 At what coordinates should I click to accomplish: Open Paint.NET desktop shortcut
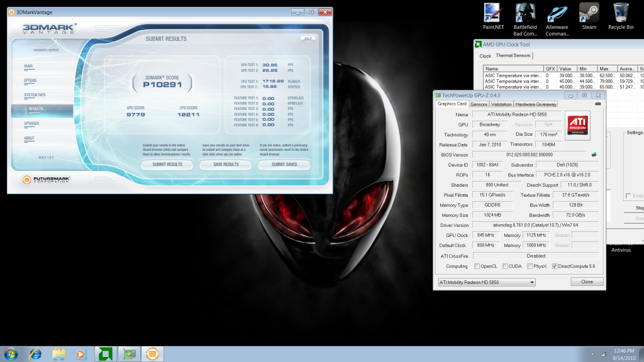(493, 16)
